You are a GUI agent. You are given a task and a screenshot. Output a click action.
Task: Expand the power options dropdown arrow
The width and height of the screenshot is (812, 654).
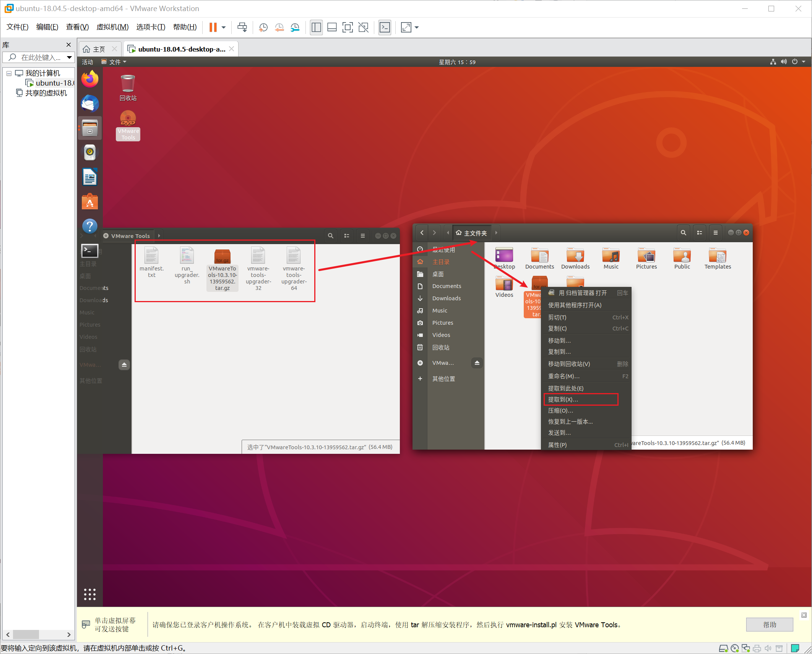click(224, 28)
